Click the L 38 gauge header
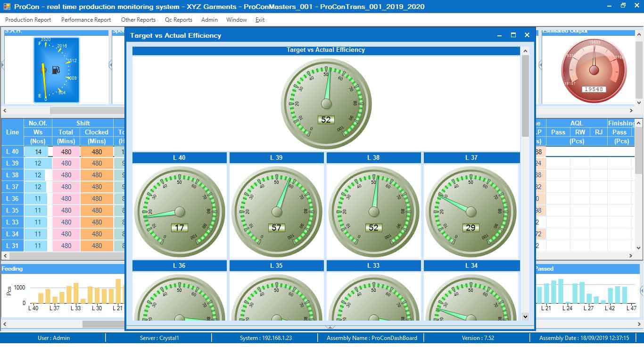This screenshot has width=644, height=347. (x=373, y=157)
